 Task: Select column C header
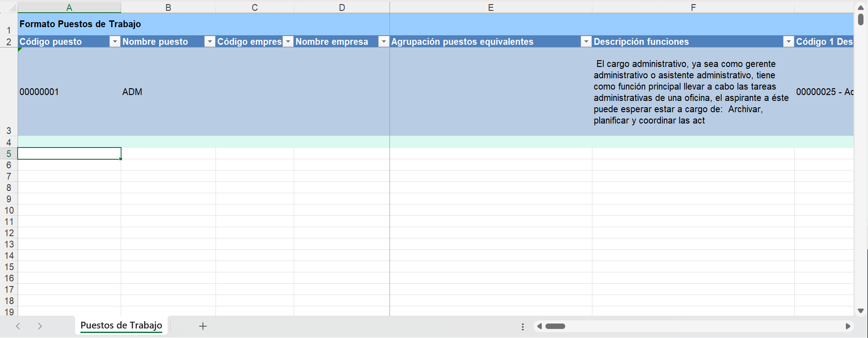pyautogui.click(x=255, y=7)
